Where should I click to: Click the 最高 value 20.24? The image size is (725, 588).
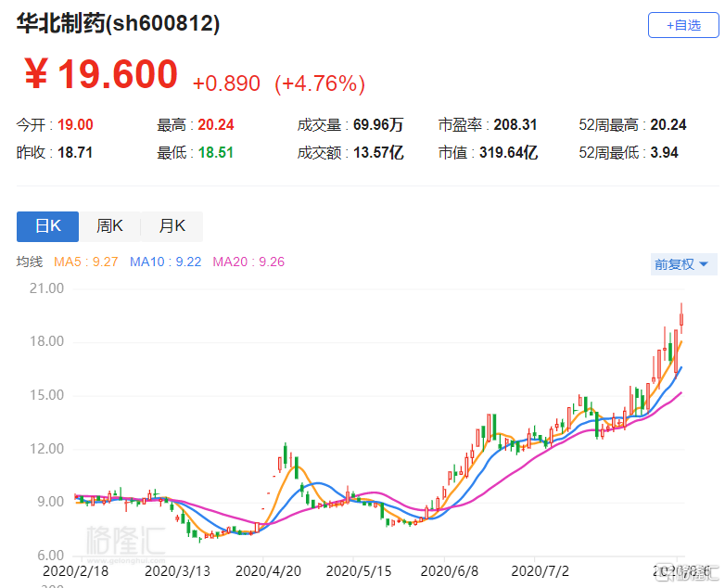coord(216,124)
